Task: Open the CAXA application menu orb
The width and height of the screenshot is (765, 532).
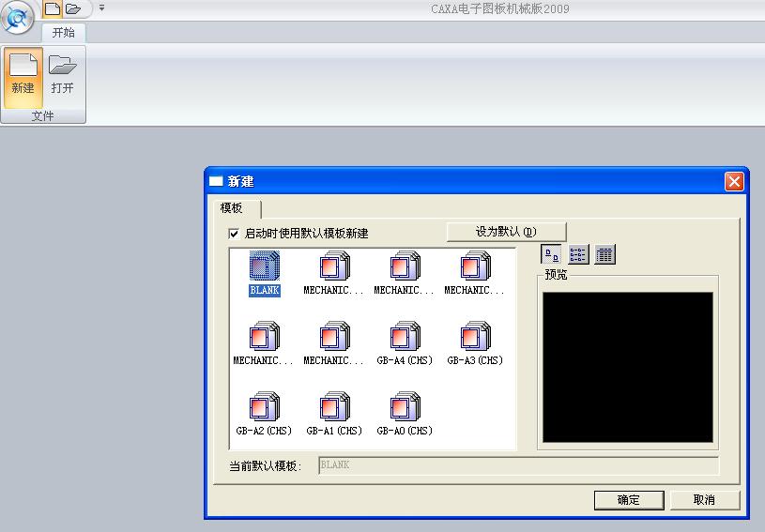Action: tap(18, 18)
